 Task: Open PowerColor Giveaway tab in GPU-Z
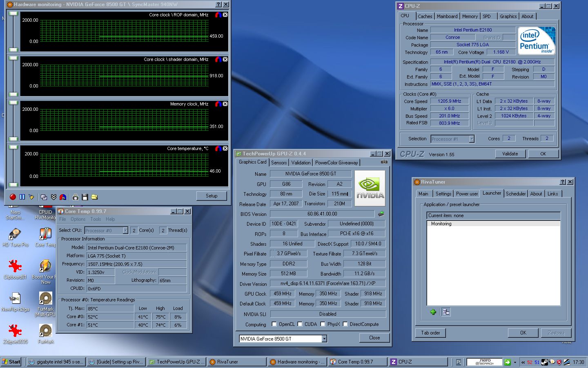coord(336,163)
